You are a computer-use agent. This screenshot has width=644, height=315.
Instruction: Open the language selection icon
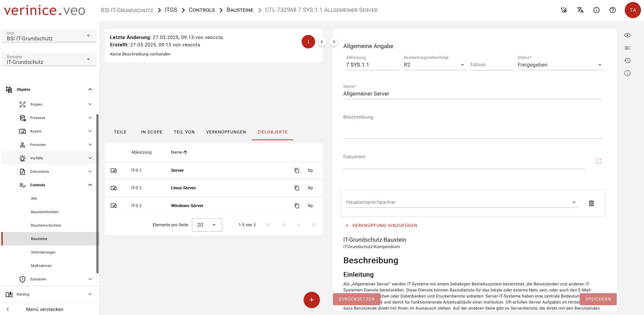[x=580, y=10]
